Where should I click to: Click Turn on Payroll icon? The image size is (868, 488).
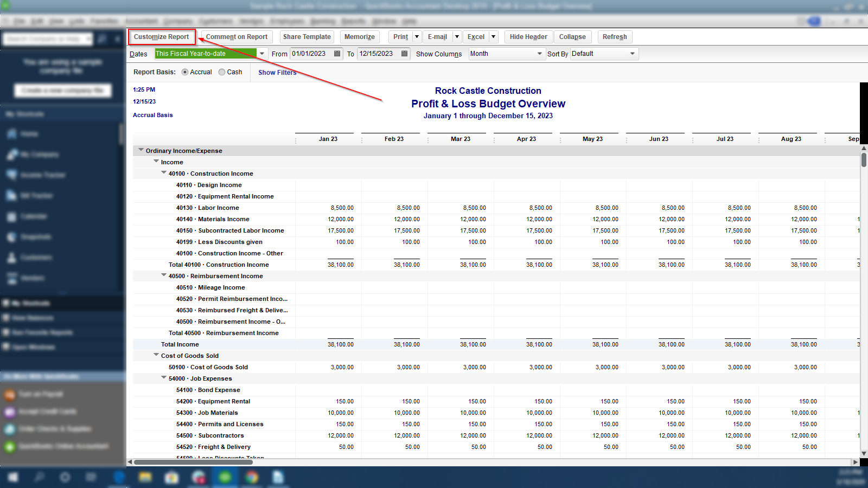click(x=10, y=394)
